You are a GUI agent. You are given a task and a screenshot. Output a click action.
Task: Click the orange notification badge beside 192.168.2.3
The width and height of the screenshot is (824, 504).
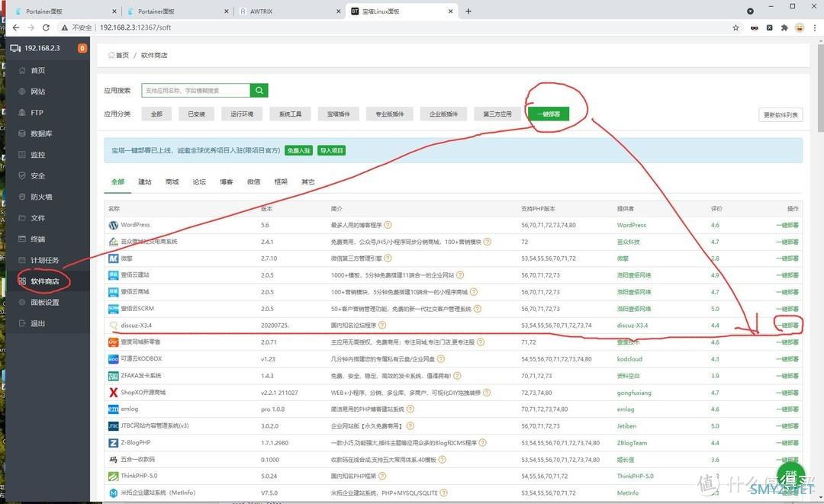[82, 48]
